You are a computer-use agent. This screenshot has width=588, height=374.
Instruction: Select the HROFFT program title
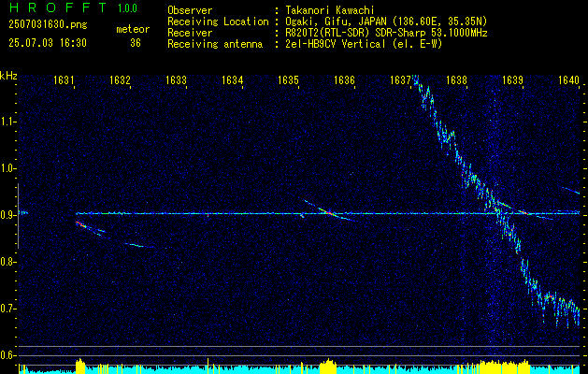[58, 7]
